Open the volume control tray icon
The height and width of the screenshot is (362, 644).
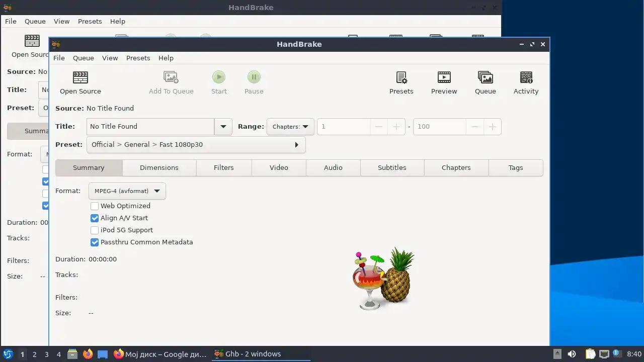(x=572, y=354)
